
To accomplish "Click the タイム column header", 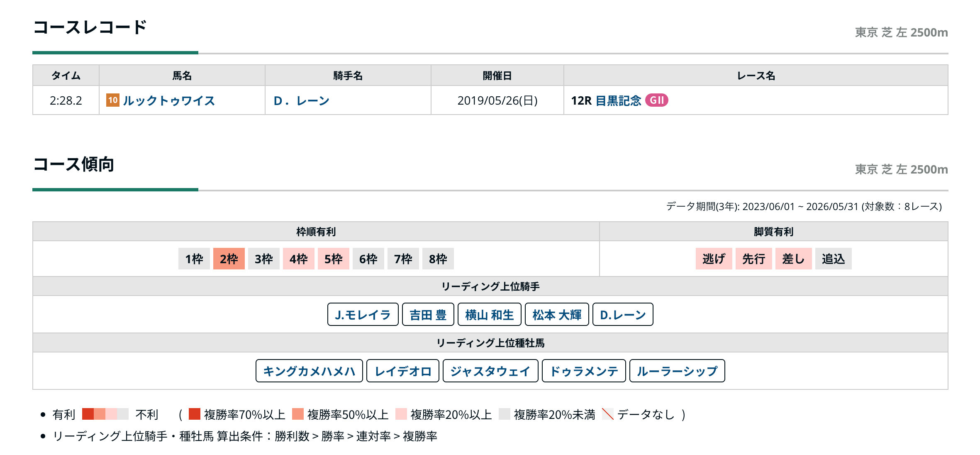I will pyautogui.click(x=66, y=76).
